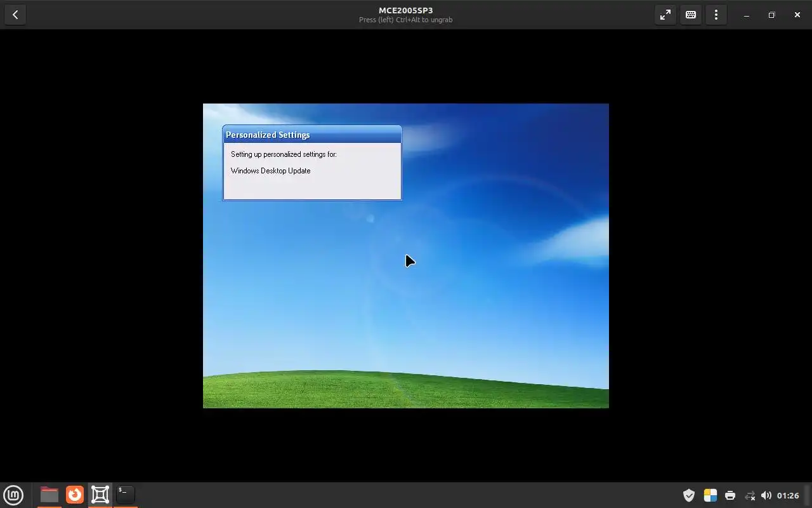Go back using the header back arrow

click(x=15, y=15)
